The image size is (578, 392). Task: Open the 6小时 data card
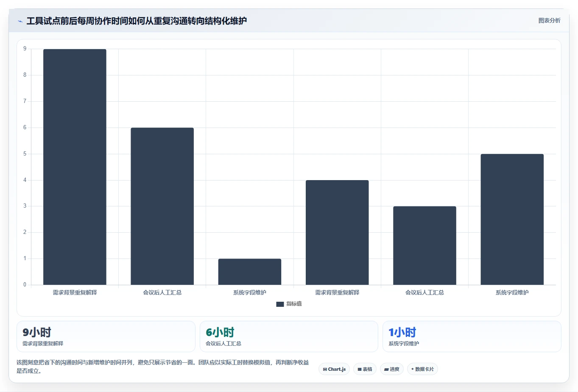click(x=289, y=336)
